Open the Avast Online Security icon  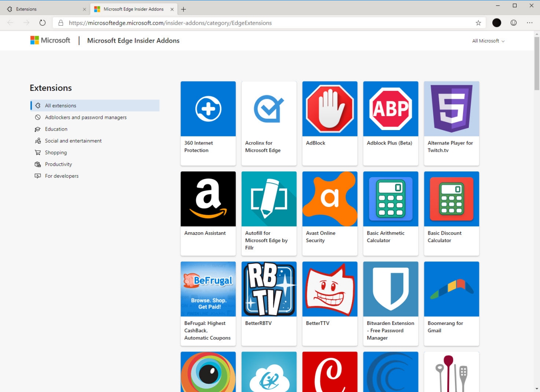(x=330, y=199)
